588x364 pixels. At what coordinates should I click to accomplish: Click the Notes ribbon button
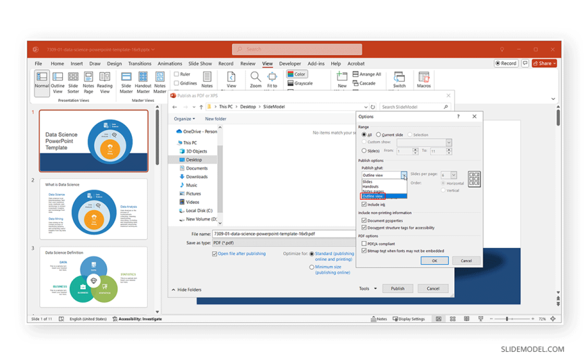click(x=207, y=80)
